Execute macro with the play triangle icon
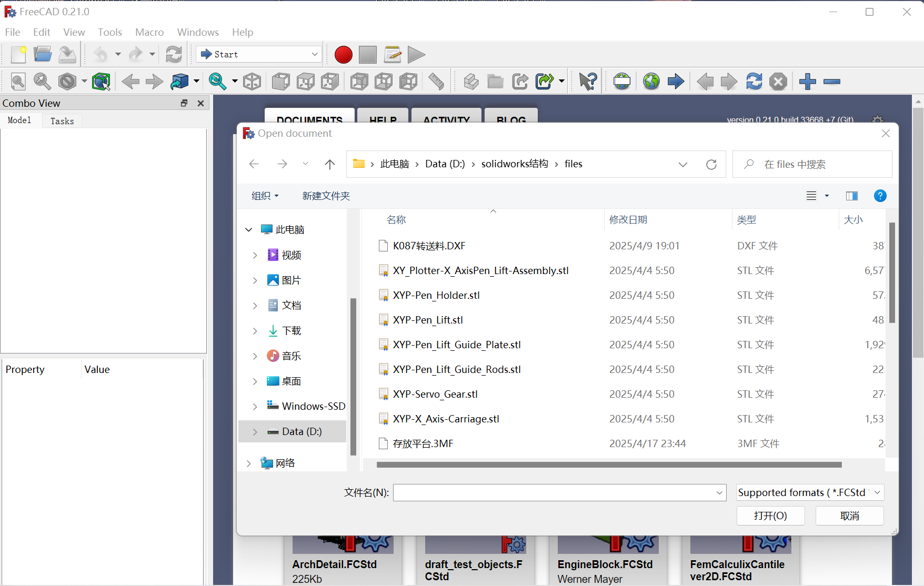The width and height of the screenshot is (924, 586). 416,55
